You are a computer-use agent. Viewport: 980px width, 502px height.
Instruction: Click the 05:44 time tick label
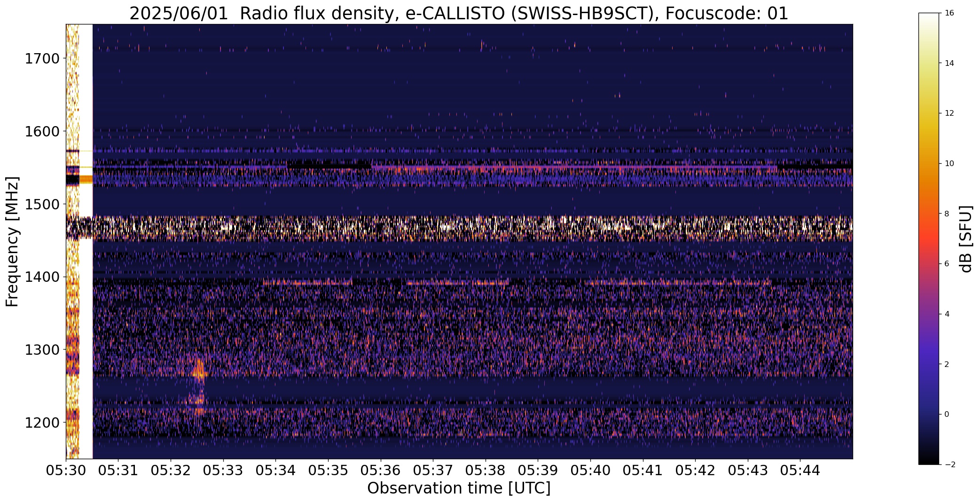(x=800, y=470)
